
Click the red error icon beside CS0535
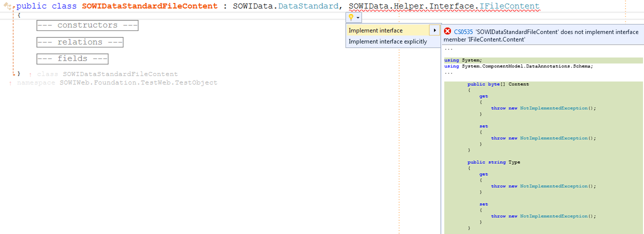(x=448, y=31)
